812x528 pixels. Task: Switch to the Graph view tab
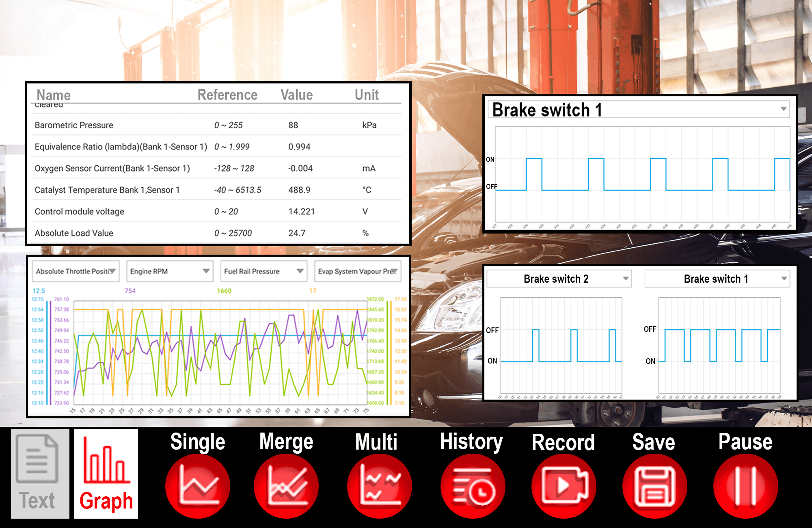[x=106, y=474]
